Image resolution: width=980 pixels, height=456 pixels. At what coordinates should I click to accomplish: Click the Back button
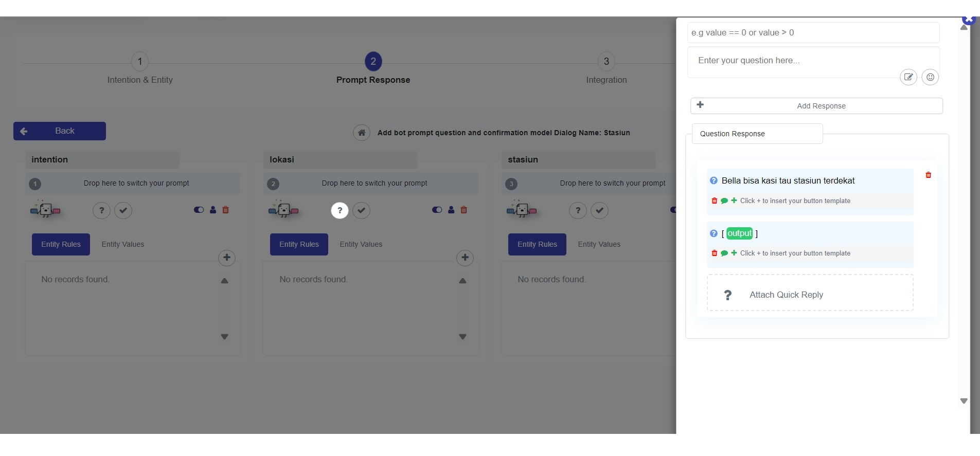(x=60, y=131)
